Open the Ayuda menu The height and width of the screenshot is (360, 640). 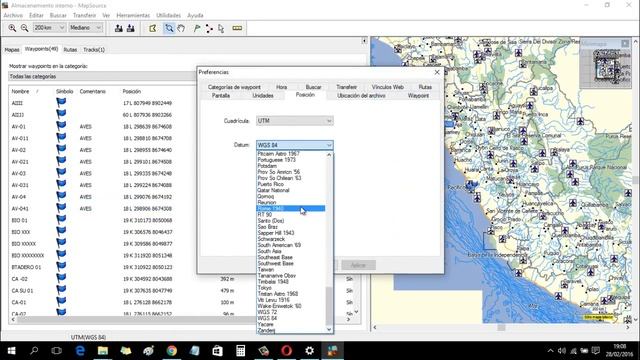tap(195, 15)
